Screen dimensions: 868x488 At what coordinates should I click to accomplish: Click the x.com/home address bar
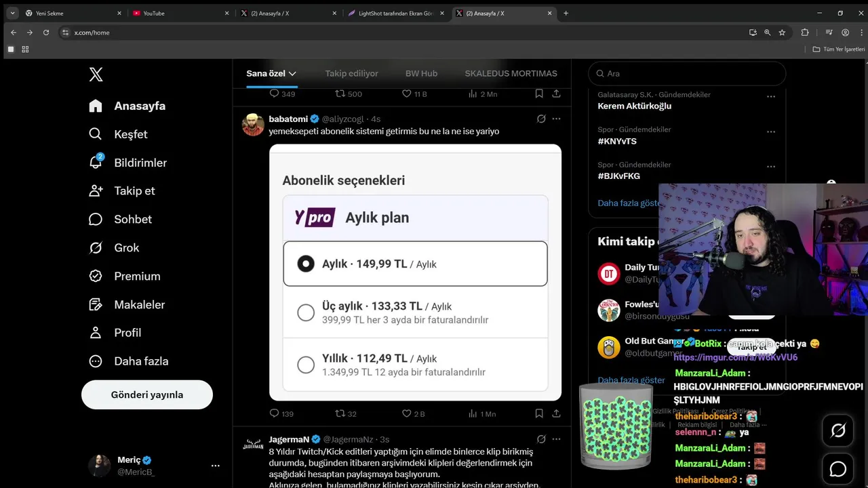[x=407, y=33]
